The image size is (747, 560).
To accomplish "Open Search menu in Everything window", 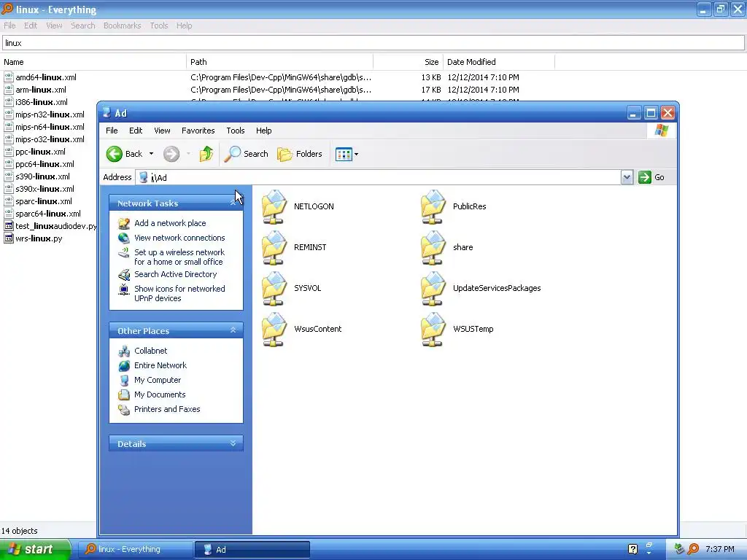I will [83, 26].
